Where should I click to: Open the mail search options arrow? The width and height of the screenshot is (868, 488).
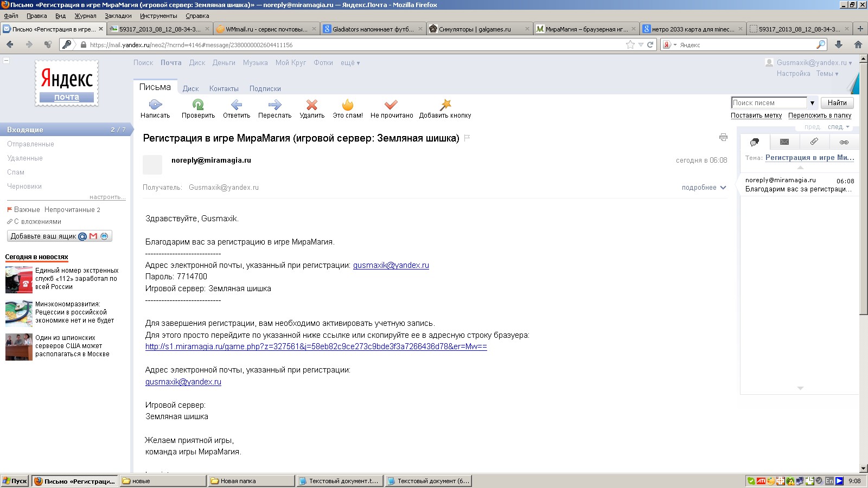point(812,102)
